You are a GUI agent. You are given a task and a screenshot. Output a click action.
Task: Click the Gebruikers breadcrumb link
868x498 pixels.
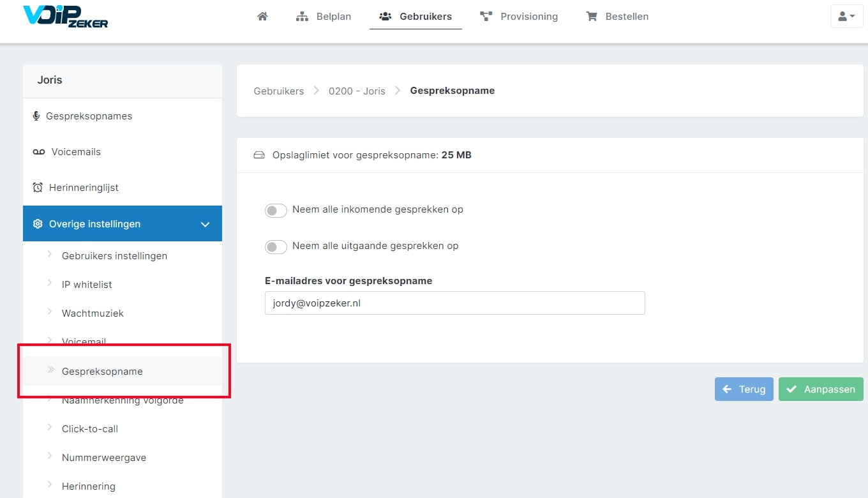[279, 91]
